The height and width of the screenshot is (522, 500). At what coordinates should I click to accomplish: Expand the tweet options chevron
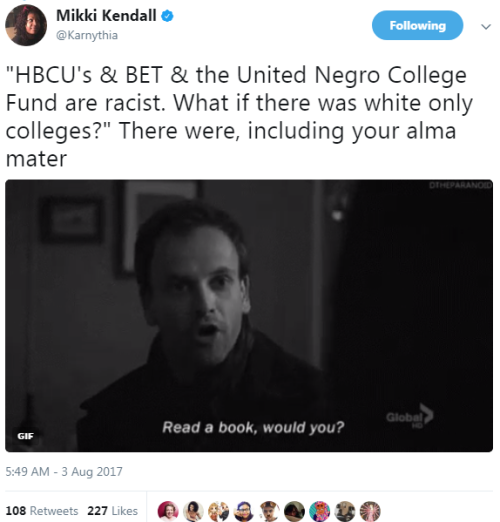pos(486,26)
